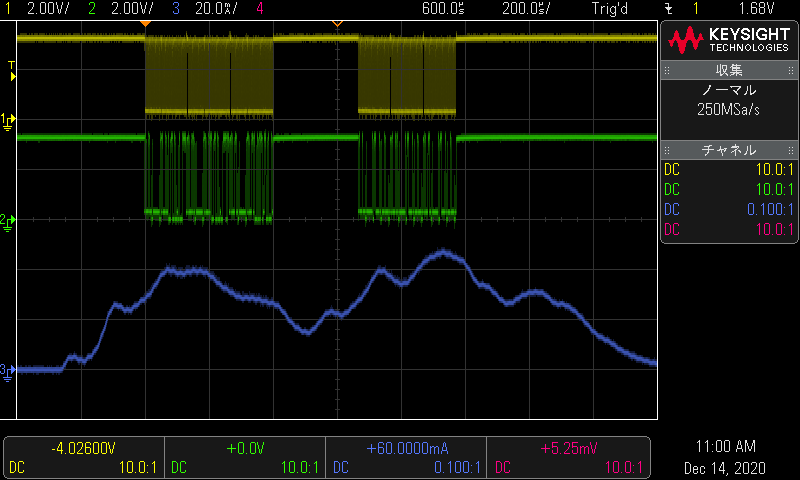The image size is (800, 480).
Task: Click the 11:00 AM clock display
Action: [726, 447]
